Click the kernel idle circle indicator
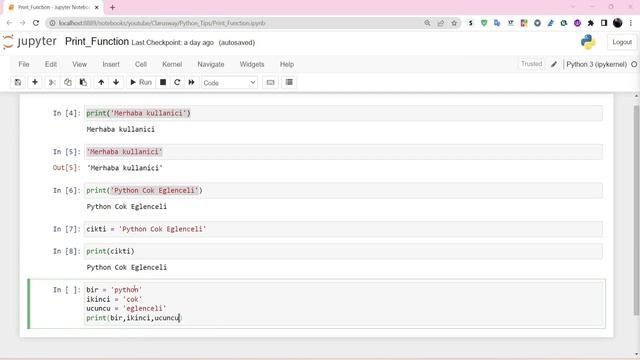The height and width of the screenshot is (360, 640). coord(634,64)
